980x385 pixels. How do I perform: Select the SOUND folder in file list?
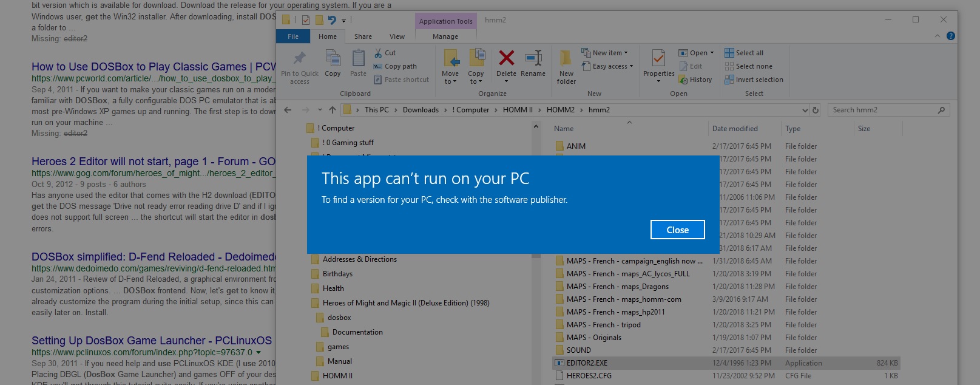click(726, 350)
